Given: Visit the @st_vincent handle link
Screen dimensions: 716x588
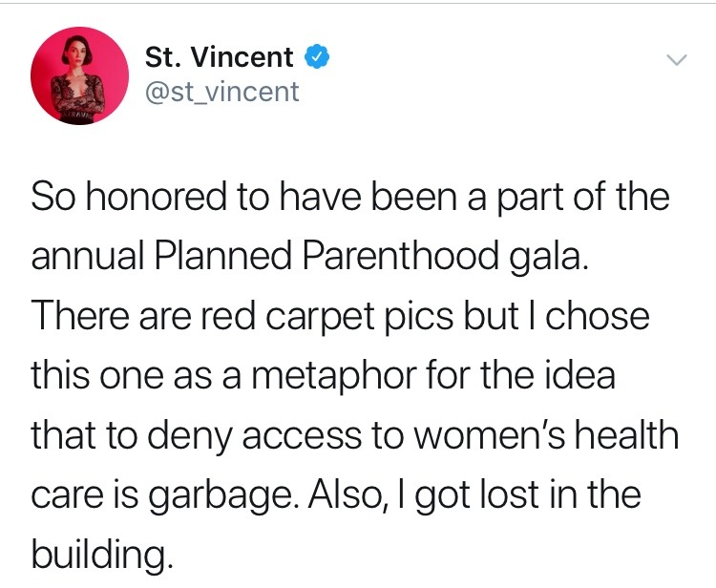Looking at the screenshot, I should 221,93.
